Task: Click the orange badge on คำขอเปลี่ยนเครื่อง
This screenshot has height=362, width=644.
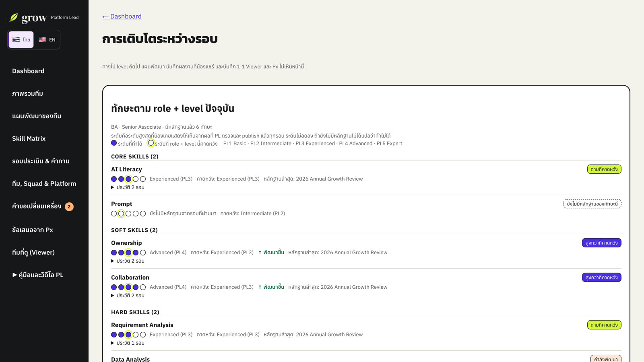Action: [x=69, y=207]
